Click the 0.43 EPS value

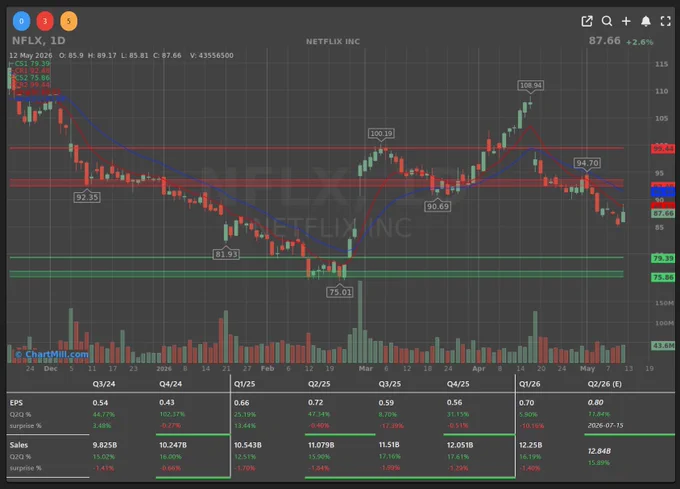[x=167, y=403]
